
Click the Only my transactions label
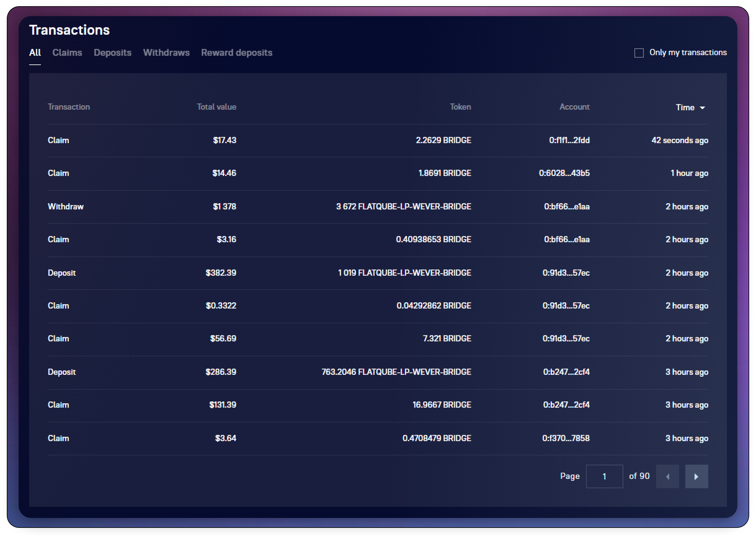click(688, 52)
